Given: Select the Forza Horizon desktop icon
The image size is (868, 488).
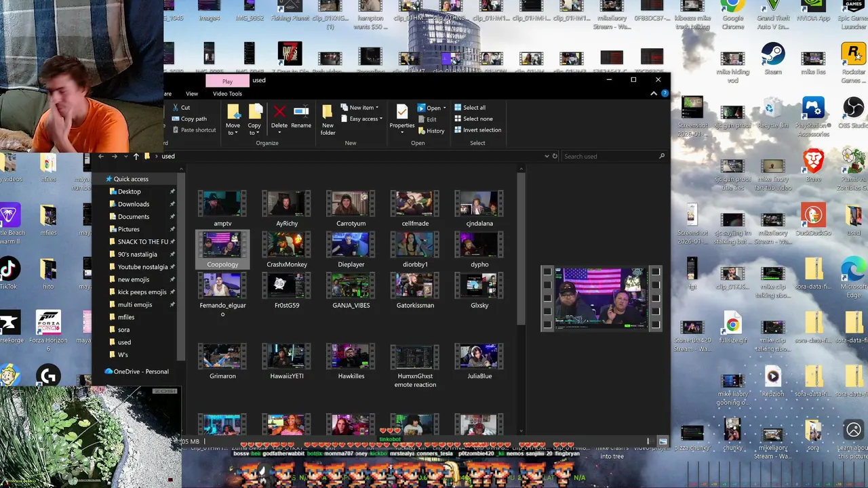Looking at the screenshot, I should pyautogui.click(x=48, y=331).
